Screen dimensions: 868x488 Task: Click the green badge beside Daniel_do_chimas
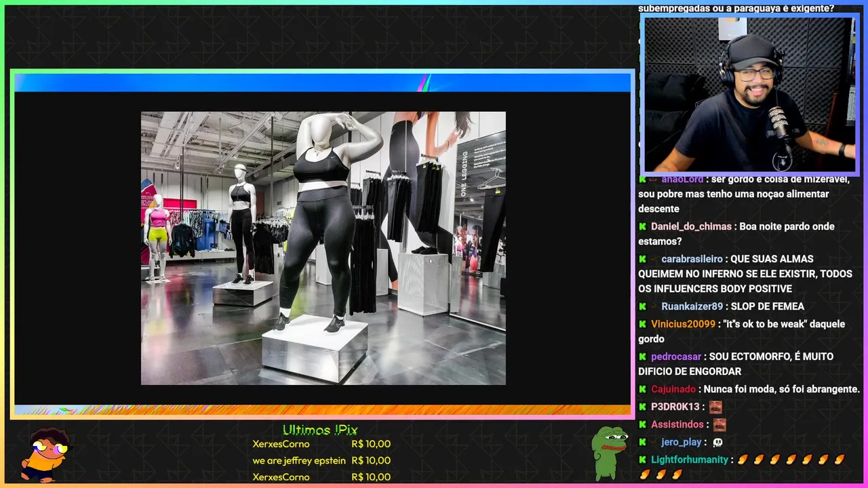pyautogui.click(x=642, y=226)
